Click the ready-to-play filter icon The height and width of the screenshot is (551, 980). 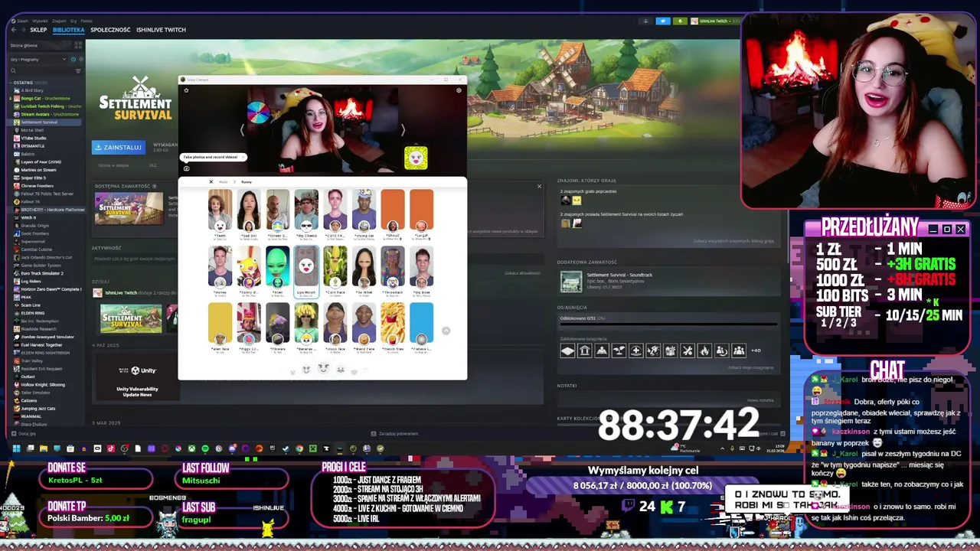coord(80,59)
